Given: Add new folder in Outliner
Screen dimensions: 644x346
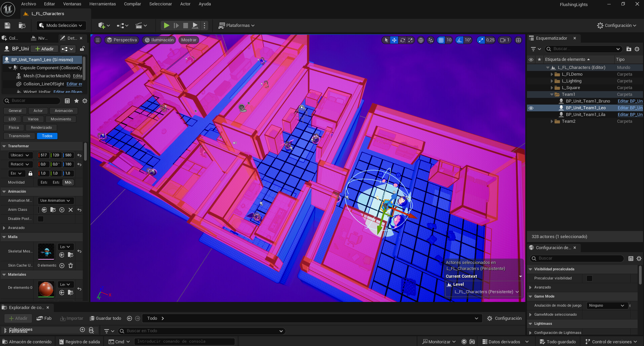Looking at the screenshot, I should [629, 49].
